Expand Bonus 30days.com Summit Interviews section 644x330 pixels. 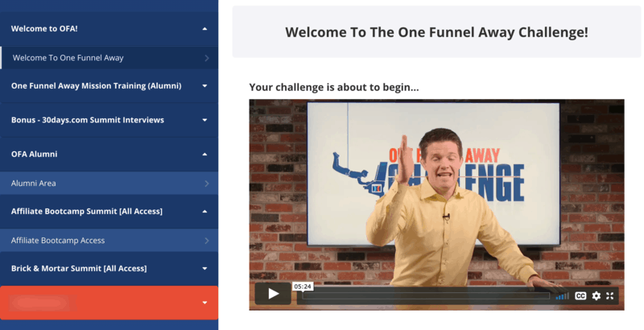[x=109, y=120]
